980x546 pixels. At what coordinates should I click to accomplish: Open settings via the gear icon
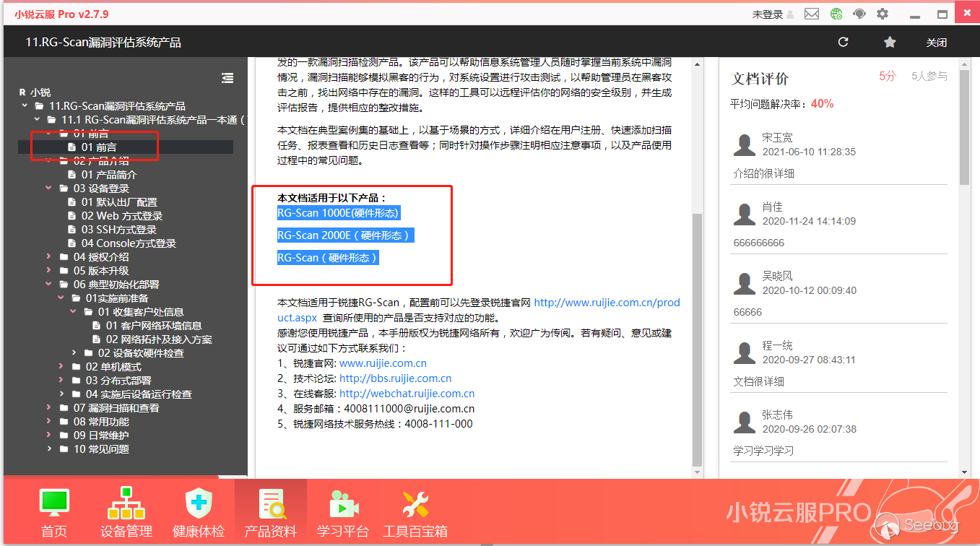(x=883, y=14)
